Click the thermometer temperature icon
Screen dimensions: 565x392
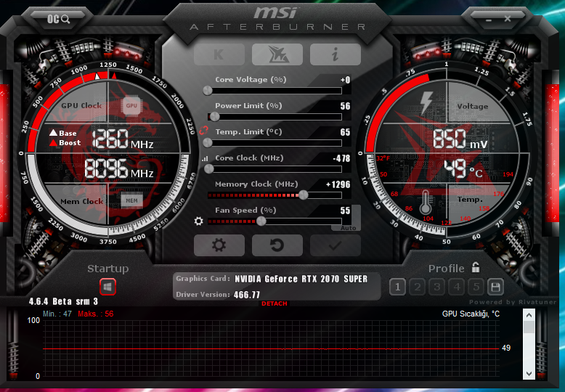tap(426, 201)
